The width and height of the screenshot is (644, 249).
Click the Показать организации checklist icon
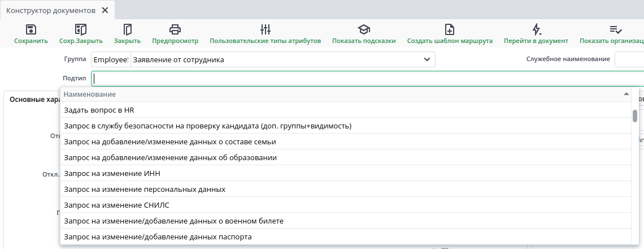pos(616,29)
